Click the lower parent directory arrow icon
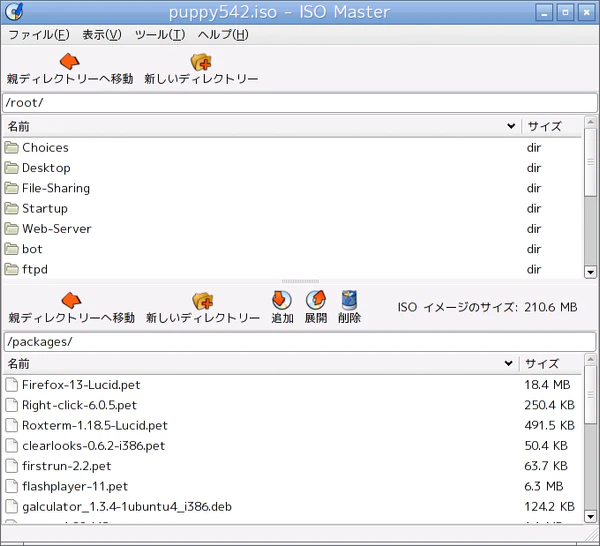Image resolution: width=600 pixels, height=546 pixels. (70, 301)
